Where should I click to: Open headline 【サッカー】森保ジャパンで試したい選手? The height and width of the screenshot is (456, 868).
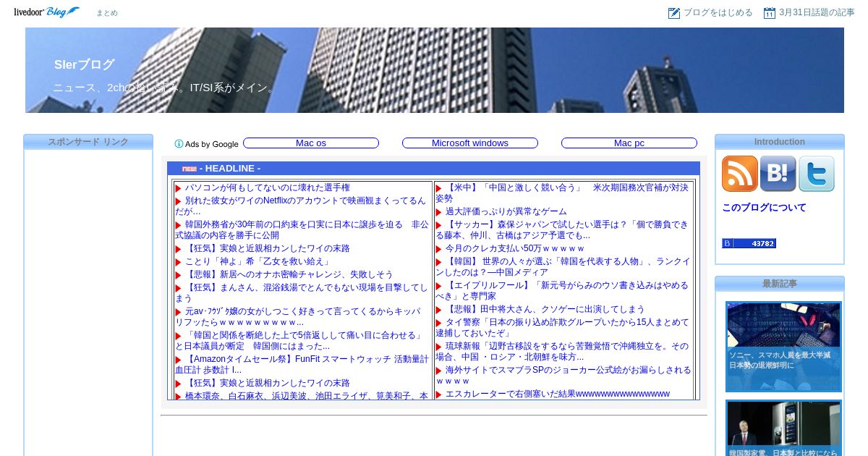coord(562,230)
